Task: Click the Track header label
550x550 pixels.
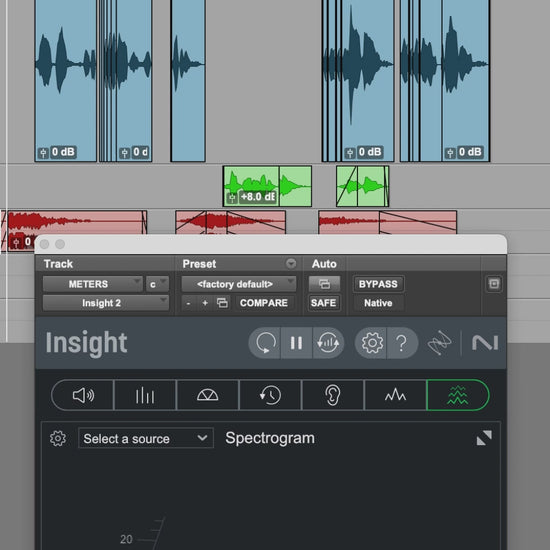Action: pyautogui.click(x=58, y=264)
